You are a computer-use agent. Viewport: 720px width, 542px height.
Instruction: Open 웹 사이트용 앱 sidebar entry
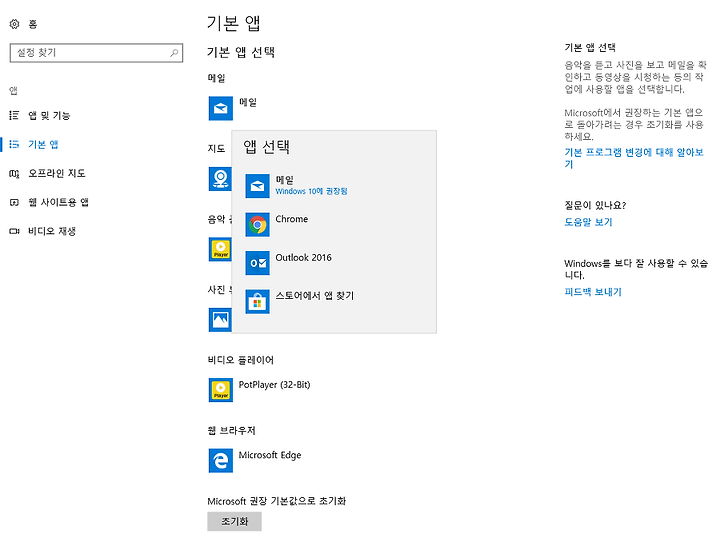pyautogui.click(x=58, y=202)
